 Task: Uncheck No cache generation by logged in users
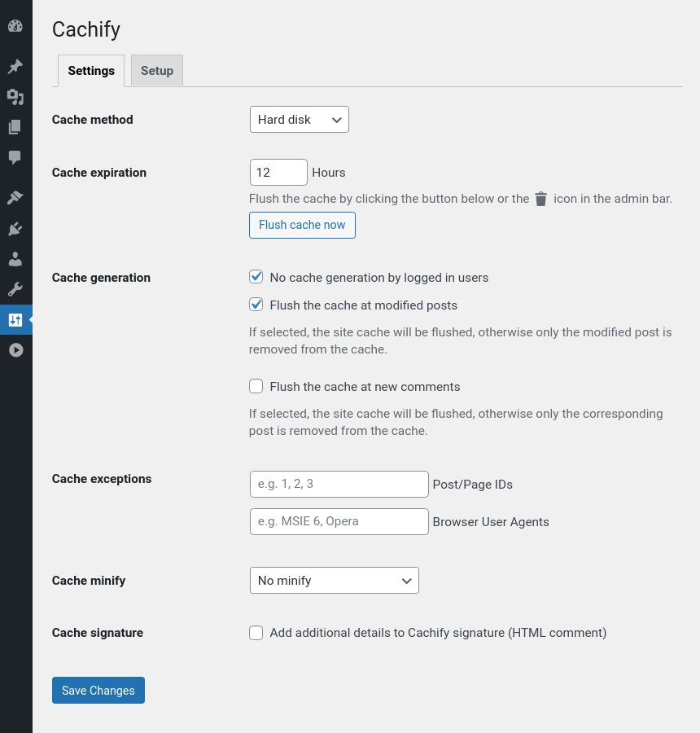pyautogui.click(x=256, y=278)
